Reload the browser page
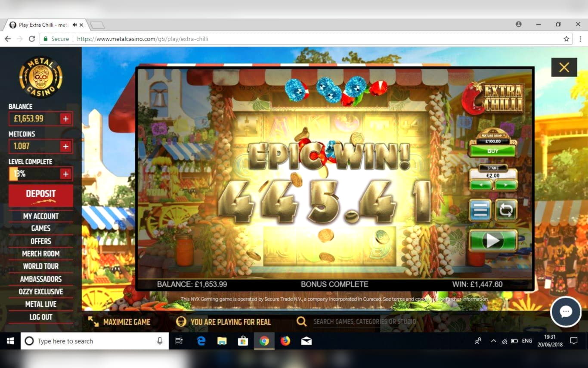Screen dimensions: 588x368 coord(32,39)
